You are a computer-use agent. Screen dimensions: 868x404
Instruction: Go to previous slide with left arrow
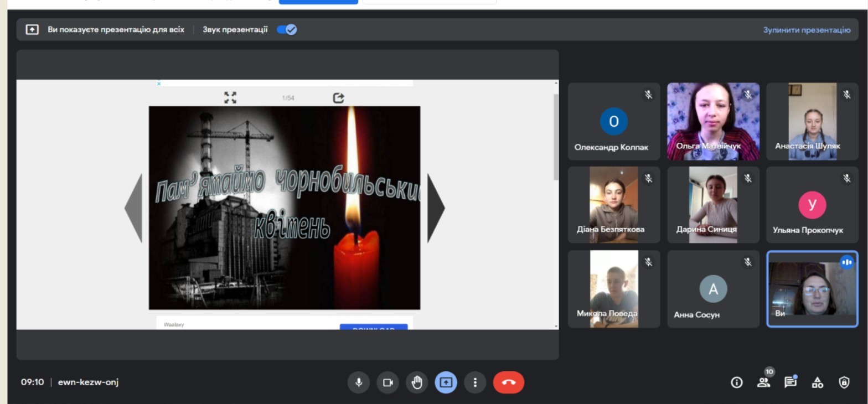coord(133,208)
